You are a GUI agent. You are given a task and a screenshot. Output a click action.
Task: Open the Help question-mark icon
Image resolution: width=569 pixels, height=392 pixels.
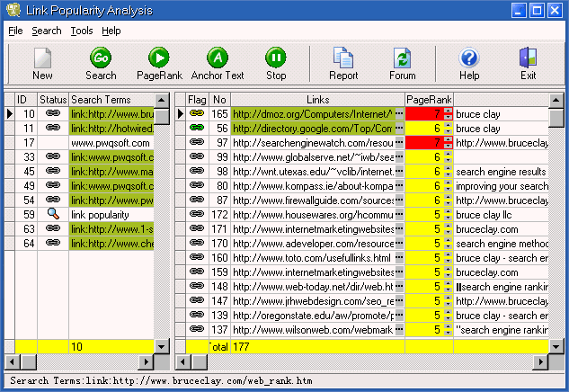pos(469,58)
